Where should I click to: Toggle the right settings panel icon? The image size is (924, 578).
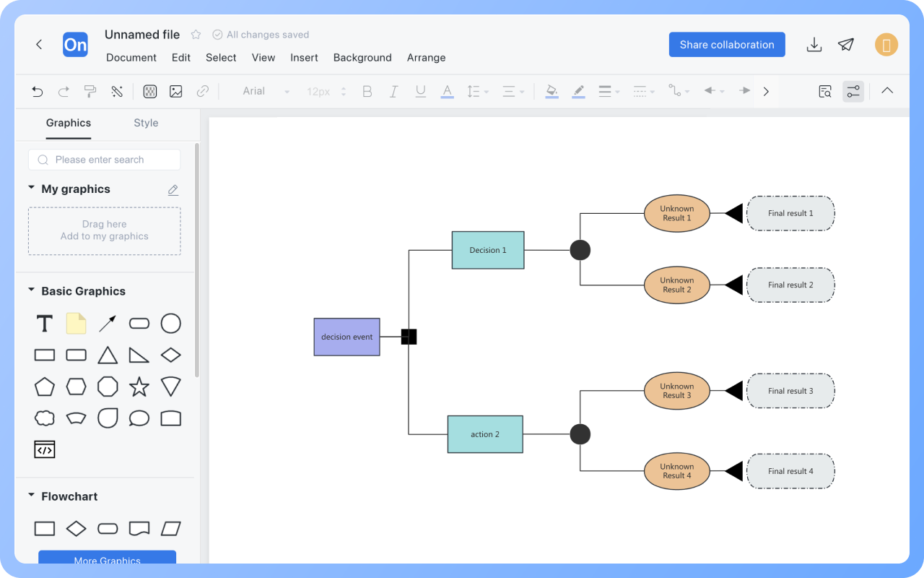pyautogui.click(x=853, y=91)
